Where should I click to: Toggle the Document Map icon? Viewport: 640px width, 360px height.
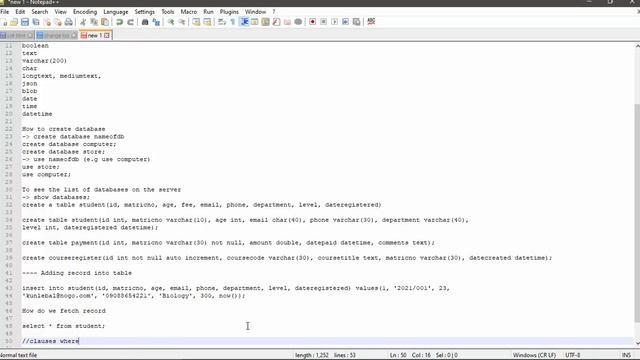(266, 22)
